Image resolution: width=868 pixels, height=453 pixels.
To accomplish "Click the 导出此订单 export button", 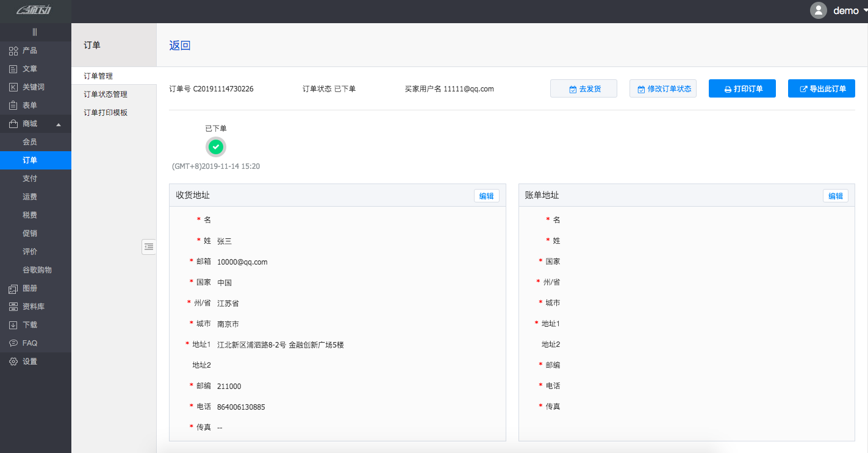I will tap(821, 89).
